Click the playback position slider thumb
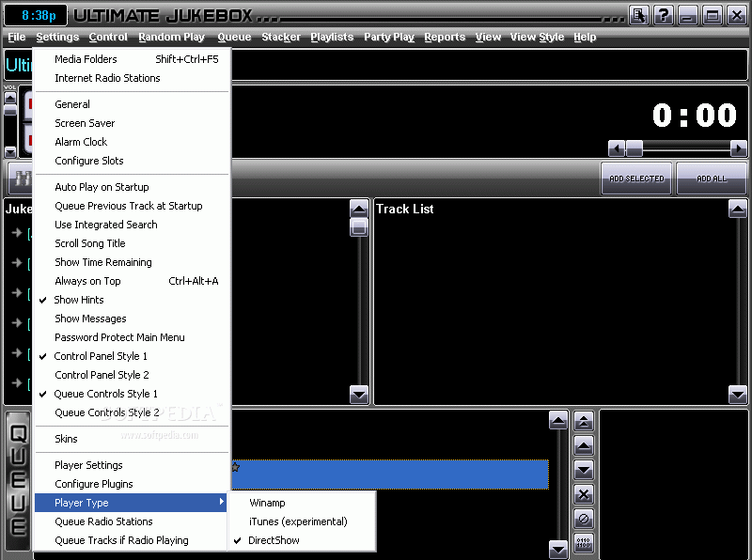 tap(634, 148)
